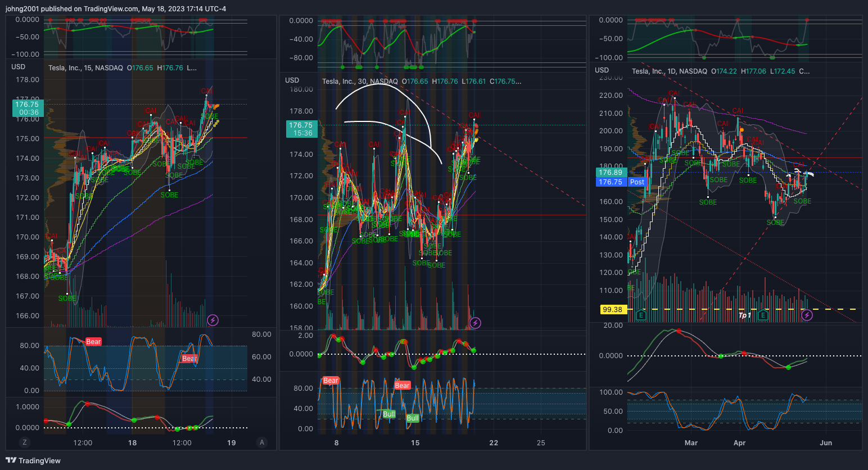Screen dimensions: 868x470
Task: Select the Tp1 text on daily chart
Action: 745,315
